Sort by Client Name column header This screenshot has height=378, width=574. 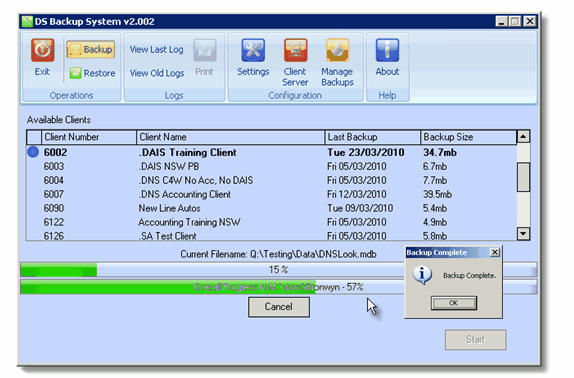coord(231,137)
